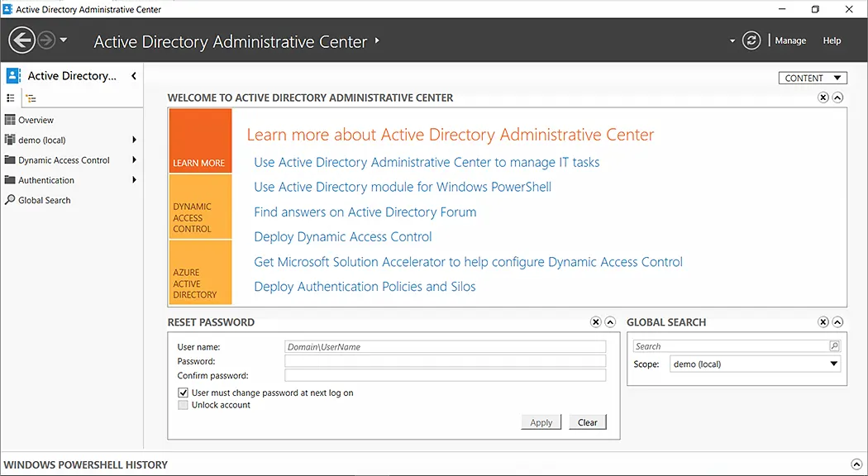Click the Global Search text box
This screenshot has width=868, height=476.
pos(731,346)
